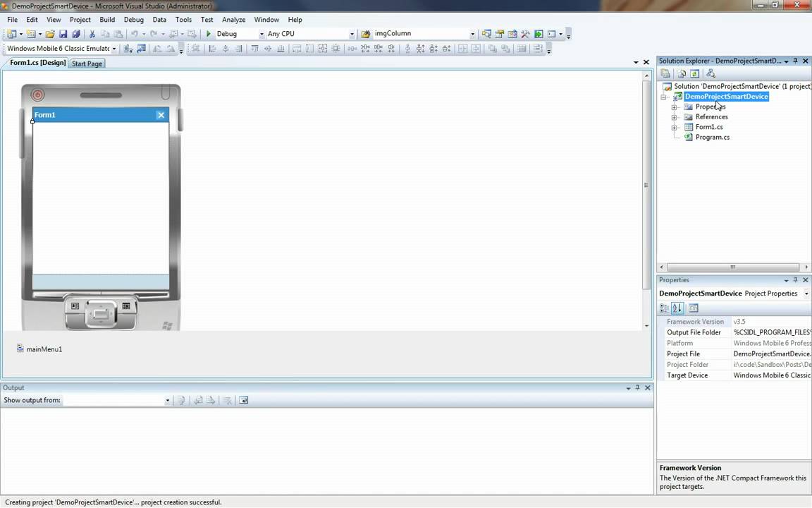Viewport: 812px width, 508px height.
Task: Toggle auto-hide pin on the Properties panel
Action: pos(795,280)
